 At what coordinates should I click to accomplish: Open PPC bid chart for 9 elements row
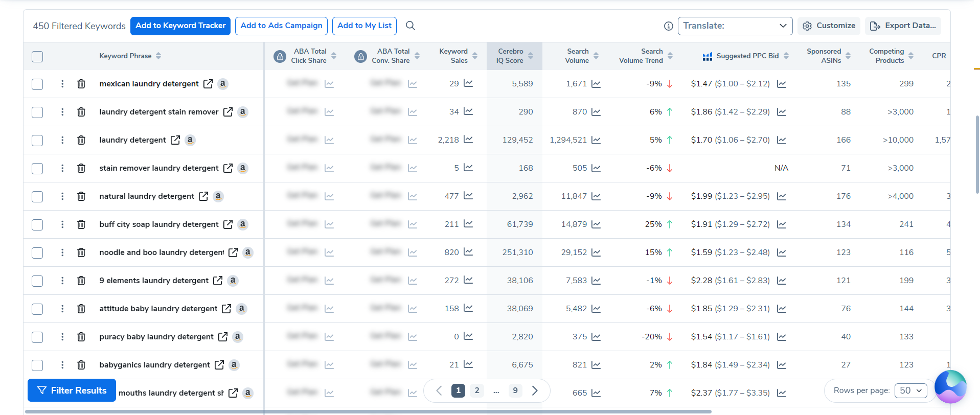(782, 281)
